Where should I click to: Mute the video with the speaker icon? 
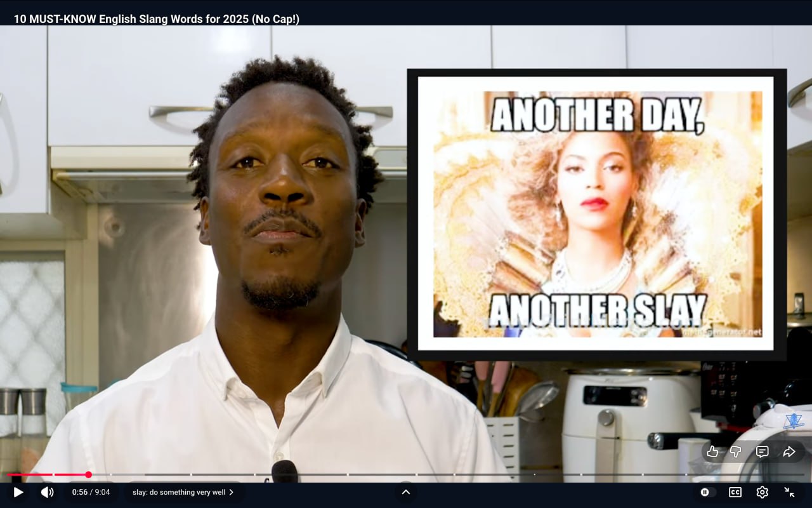point(48,492)
